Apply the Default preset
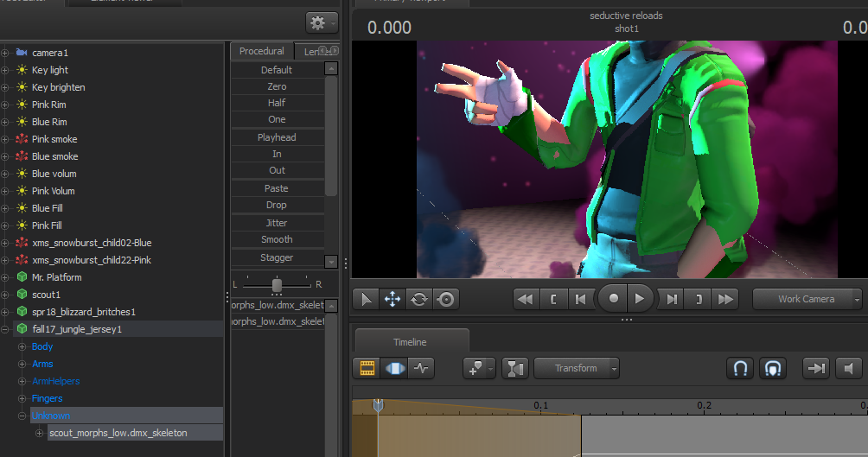 point(277,70)
